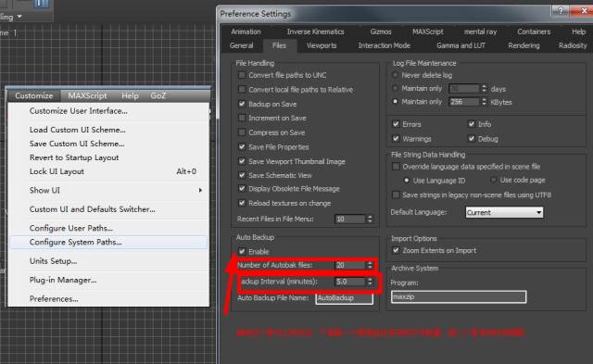Image resolution: width=593 pixels, height=364 pixels.
Task: Switch to the Containers tab
Action: (534, 31)
